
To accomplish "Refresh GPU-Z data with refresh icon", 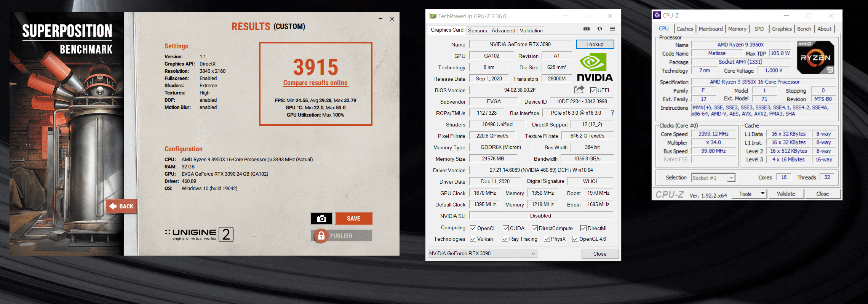I will 599,29.
